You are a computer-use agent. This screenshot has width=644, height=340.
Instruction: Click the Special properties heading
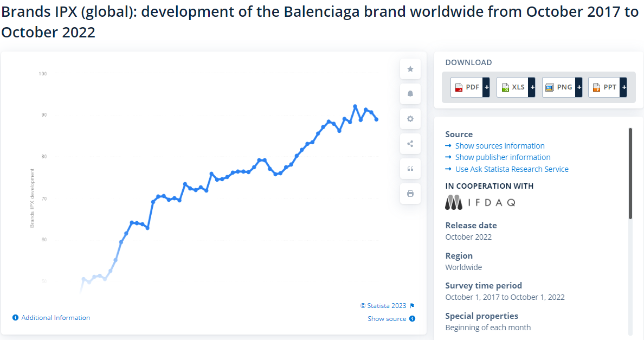(x=482, y=316)
